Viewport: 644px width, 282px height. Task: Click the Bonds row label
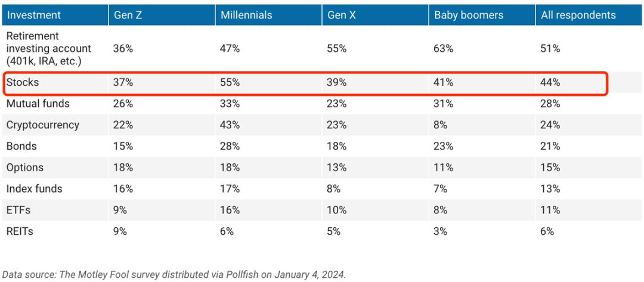click(x=22, y=146)
